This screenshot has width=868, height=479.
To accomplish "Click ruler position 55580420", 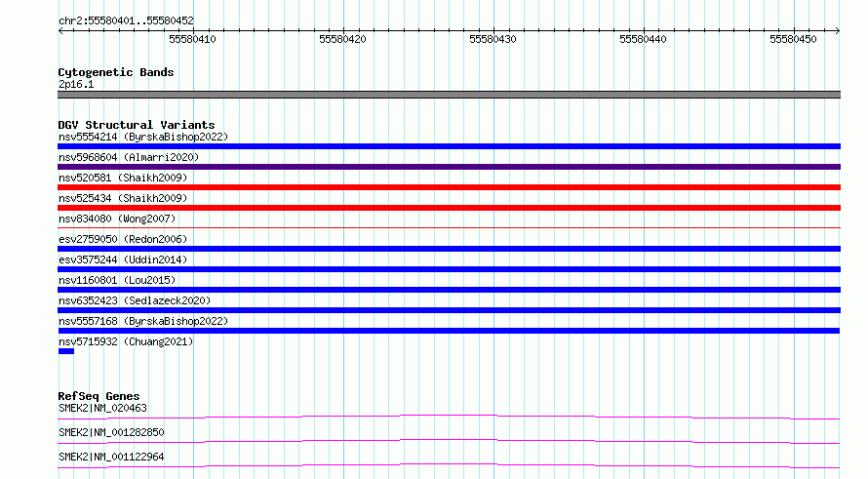I will click(x=342, y=39).
